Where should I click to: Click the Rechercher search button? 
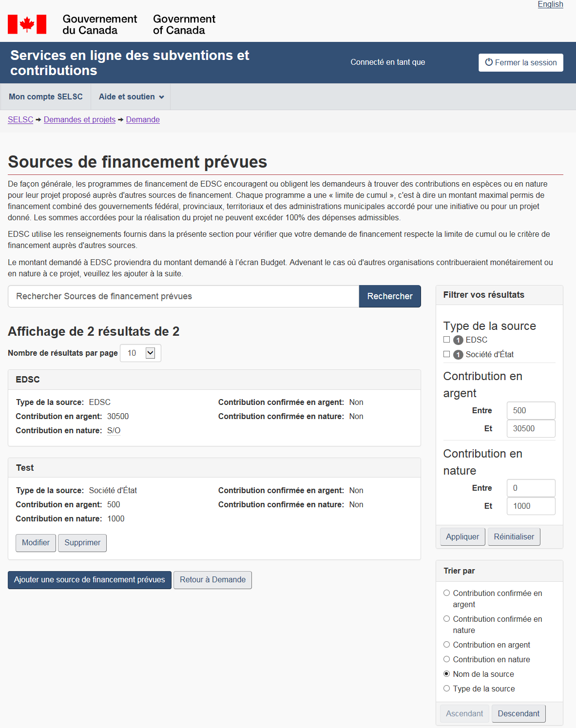[x=389, y=296]
